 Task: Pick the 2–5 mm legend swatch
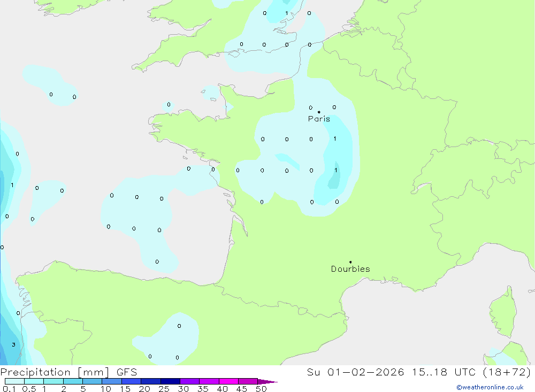73,381
